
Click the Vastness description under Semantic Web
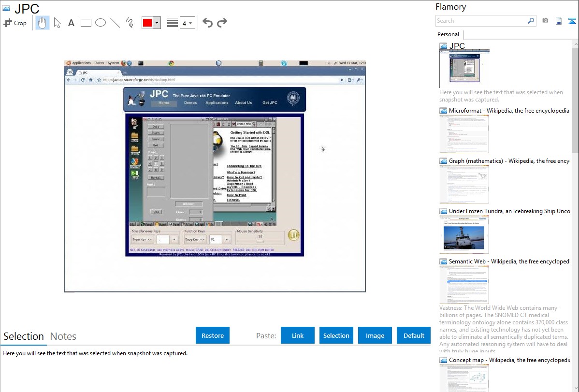504,330
